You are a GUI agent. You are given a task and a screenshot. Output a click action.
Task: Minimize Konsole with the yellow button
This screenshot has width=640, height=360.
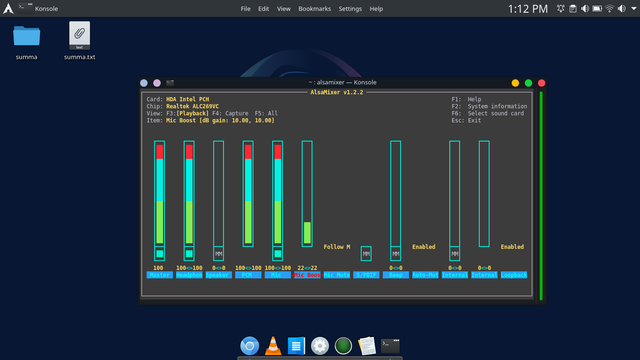[515, 83]
